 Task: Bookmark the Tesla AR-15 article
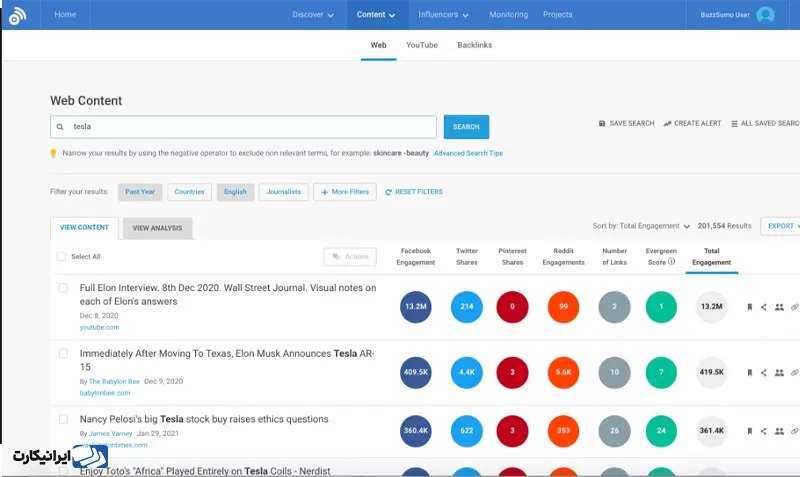749,372
